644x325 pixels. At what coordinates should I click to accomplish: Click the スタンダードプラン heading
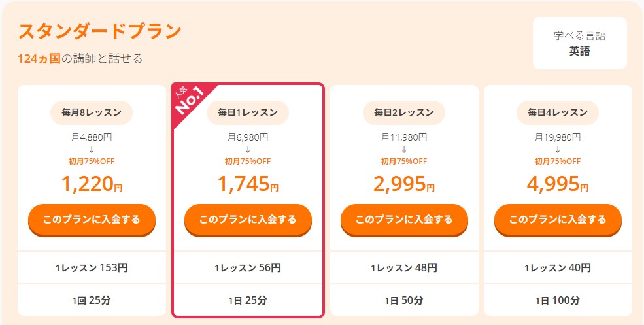99,31
